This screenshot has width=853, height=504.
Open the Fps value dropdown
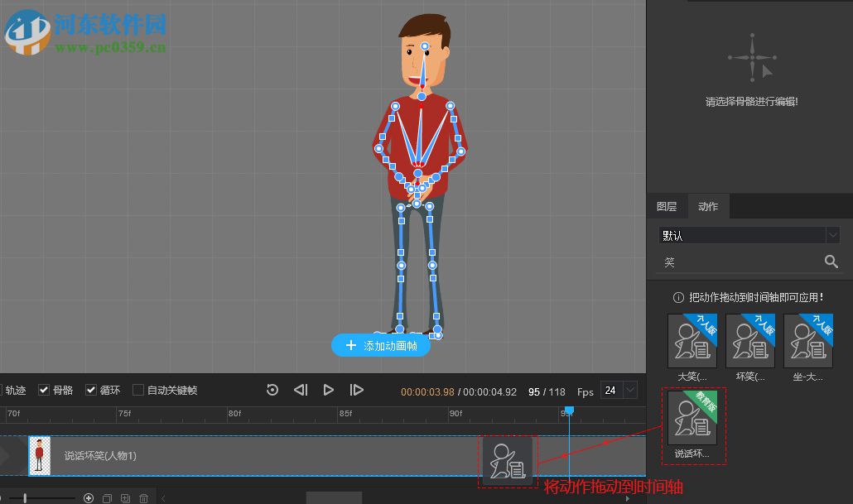pos(629,390)
